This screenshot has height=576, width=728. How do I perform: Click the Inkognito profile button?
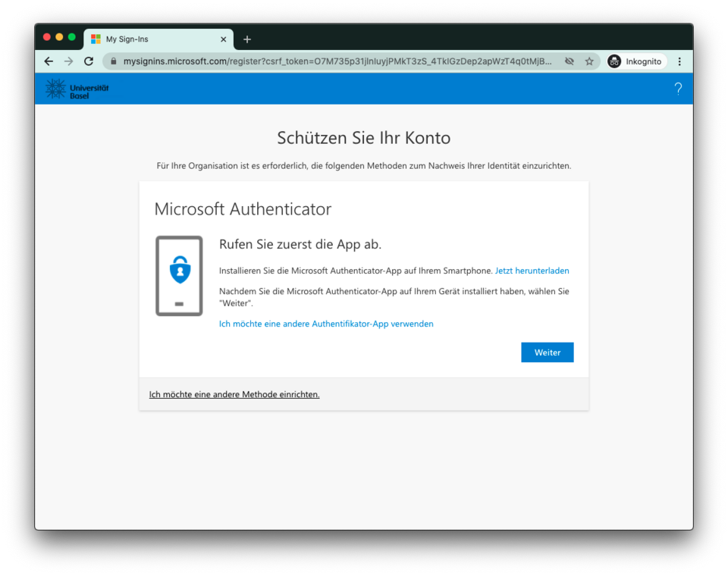coord(635,61)
